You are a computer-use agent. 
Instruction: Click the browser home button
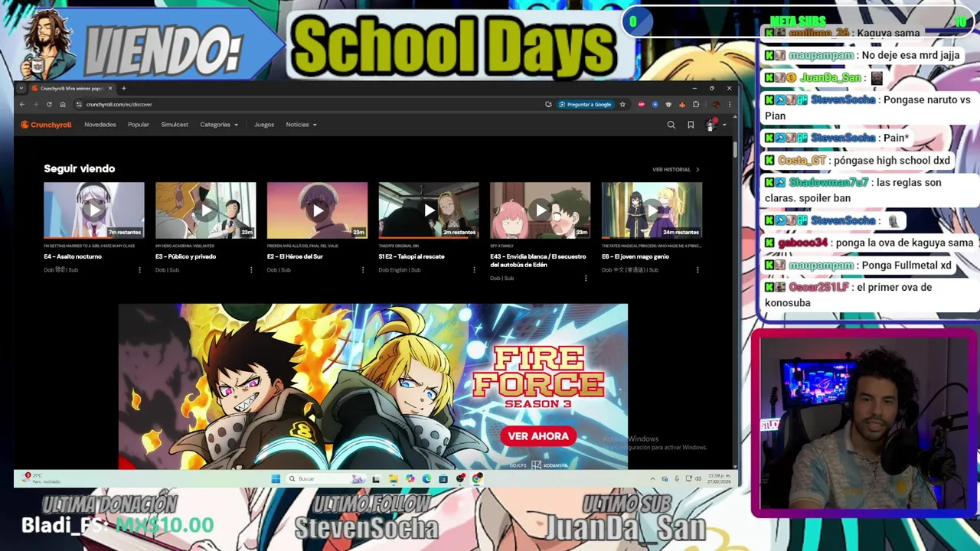click(63, 104)
